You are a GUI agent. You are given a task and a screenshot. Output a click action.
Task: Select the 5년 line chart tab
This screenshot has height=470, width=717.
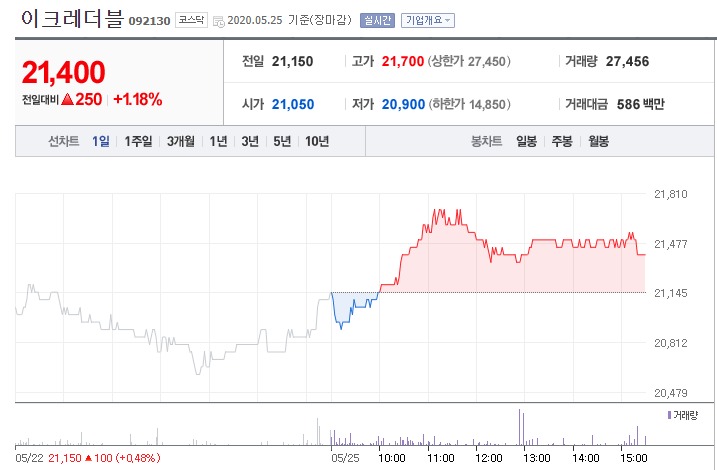coord(282,141)
